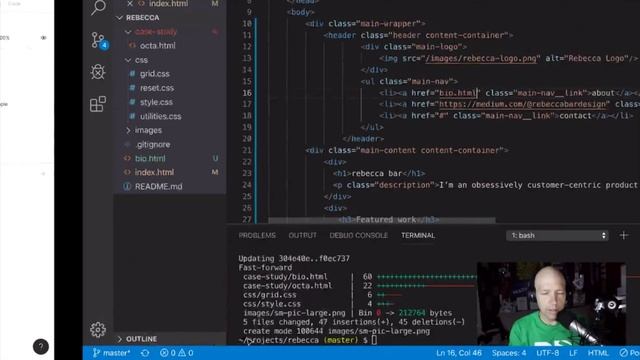Screen dimensions: 640x360
Task: Open the Manage gear menu
Action: (x=98, y=329)
